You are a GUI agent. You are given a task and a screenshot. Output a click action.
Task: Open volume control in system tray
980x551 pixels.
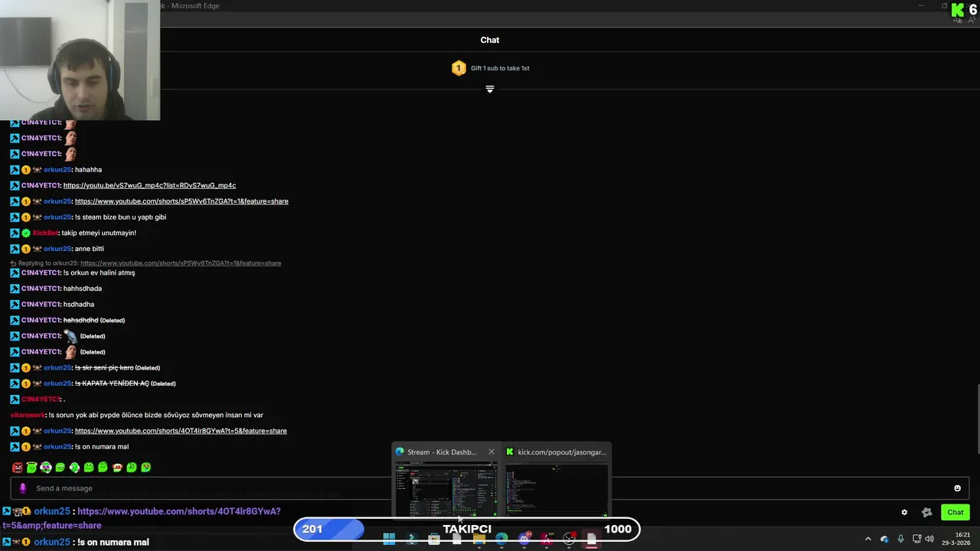pyautogui.click(x=929, y=539)
